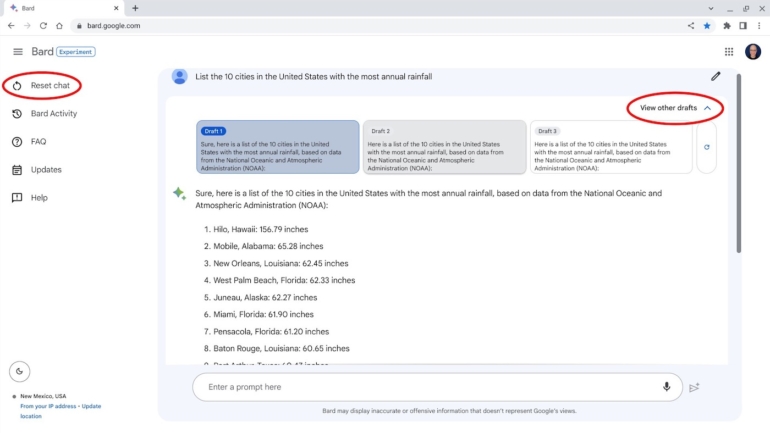
Task: Click the send prompt arrow icon
Action: pyautogui.click(x=695, y=388)
